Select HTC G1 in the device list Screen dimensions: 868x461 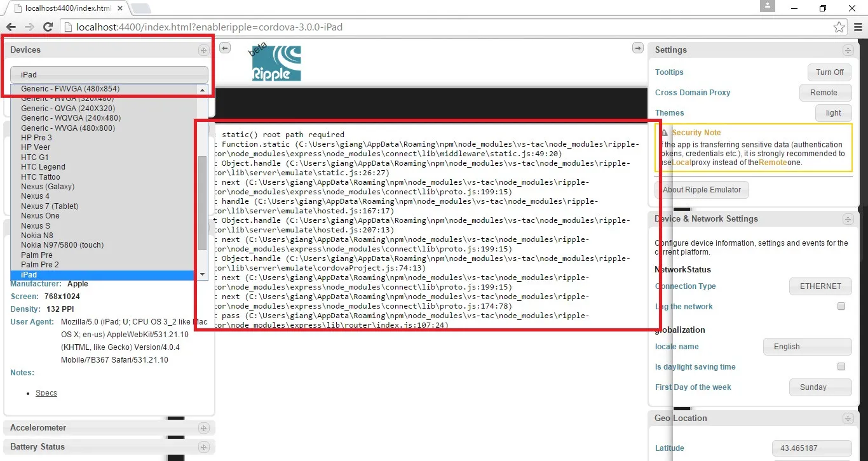(104, 157)
